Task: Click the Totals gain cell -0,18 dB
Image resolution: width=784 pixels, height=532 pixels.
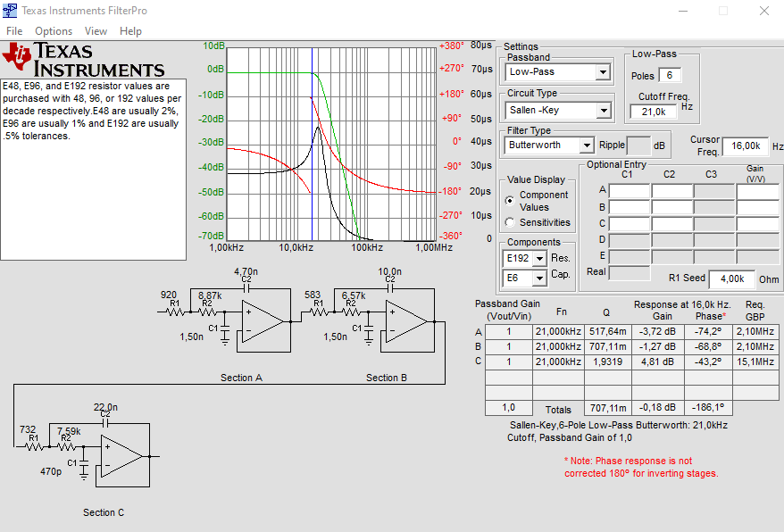Action: (657, 408)
